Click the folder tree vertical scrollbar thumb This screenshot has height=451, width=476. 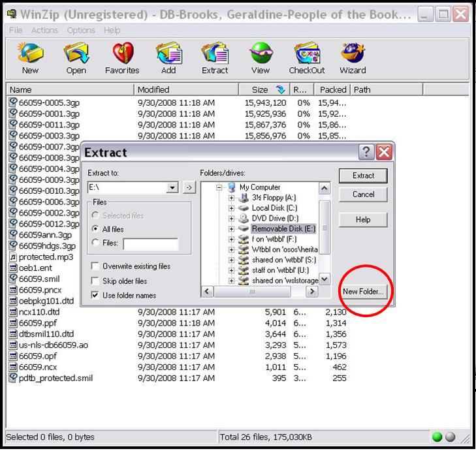[x=325, y=227]
